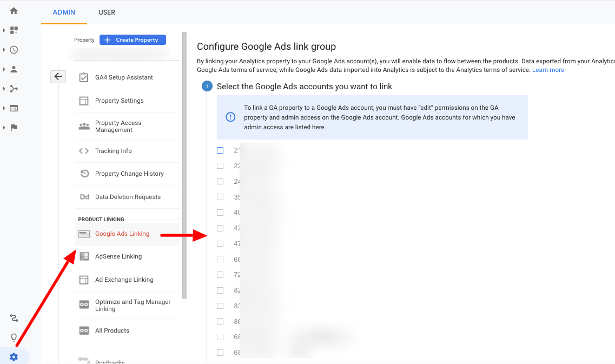Screen dimensions: 615x364
Task: Select the Realtime clock icon
Action: pyautogui.click(x=13, y=49)
